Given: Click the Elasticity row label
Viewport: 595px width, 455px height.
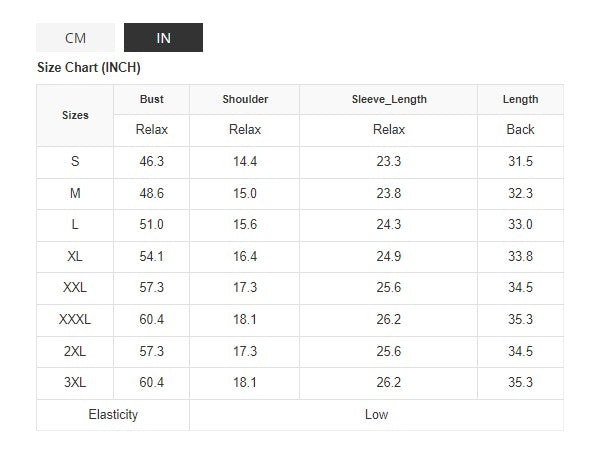Looking at the screenshot, I should [113, 414].
